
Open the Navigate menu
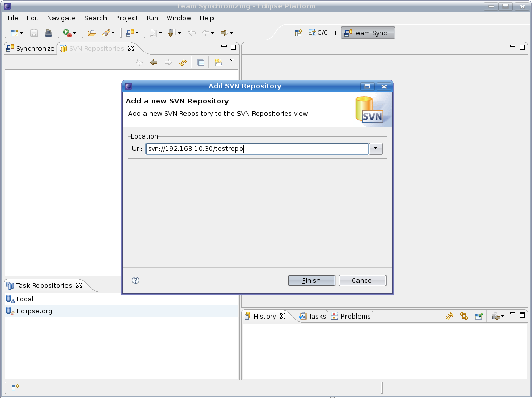[61, 18]
